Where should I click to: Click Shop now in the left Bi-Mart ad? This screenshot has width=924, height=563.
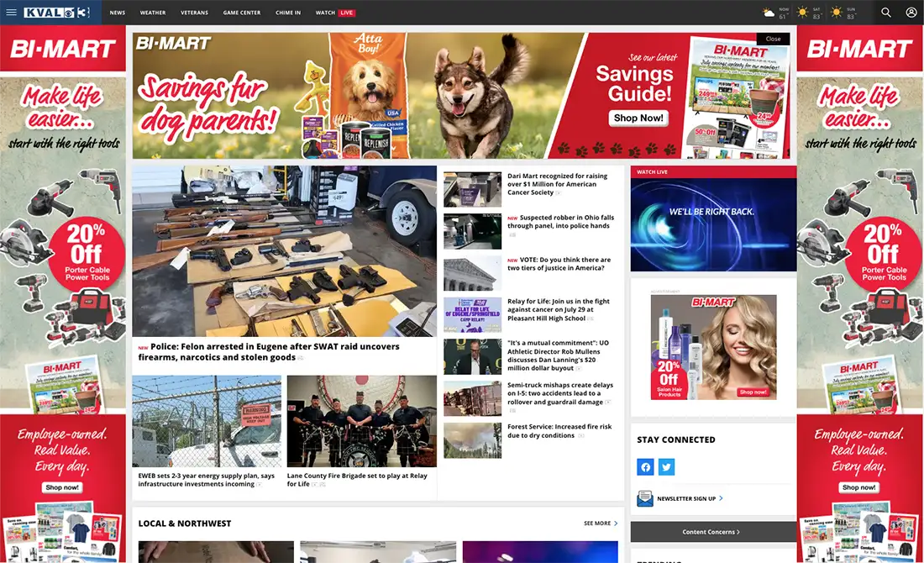pos(62,487)
